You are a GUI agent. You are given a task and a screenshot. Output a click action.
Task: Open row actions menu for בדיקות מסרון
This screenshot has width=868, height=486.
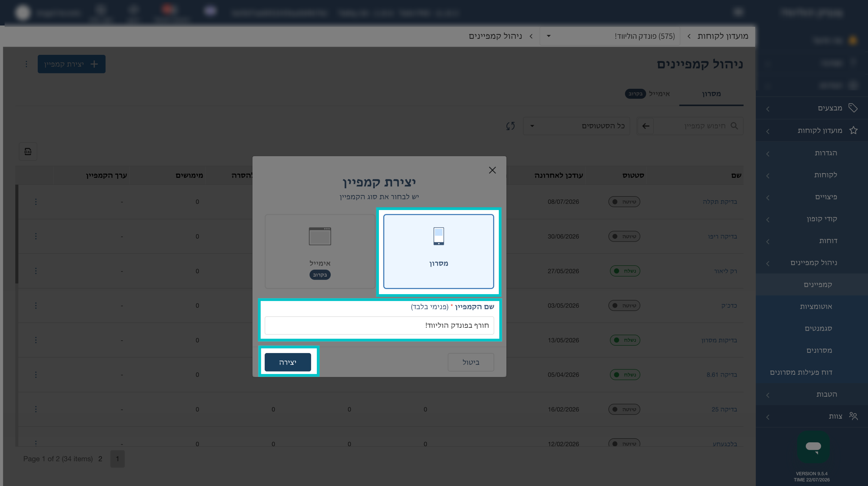pos(36,340)
